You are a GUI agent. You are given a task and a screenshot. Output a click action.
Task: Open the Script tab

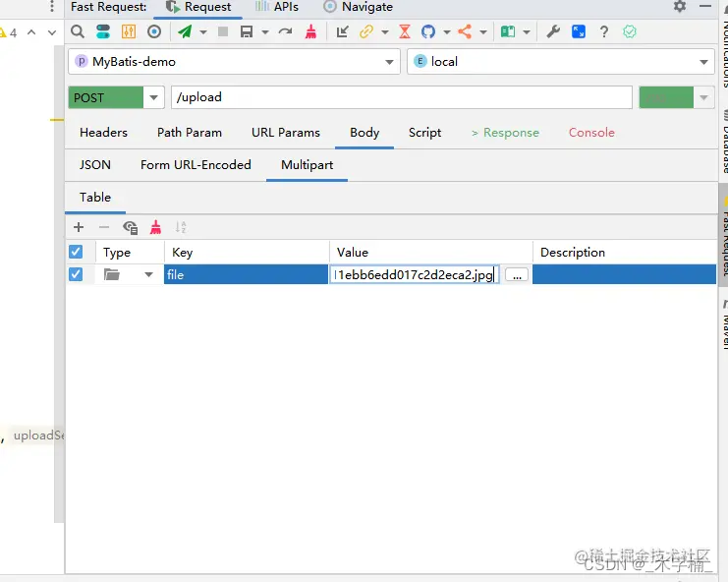[x=424, y=133]
